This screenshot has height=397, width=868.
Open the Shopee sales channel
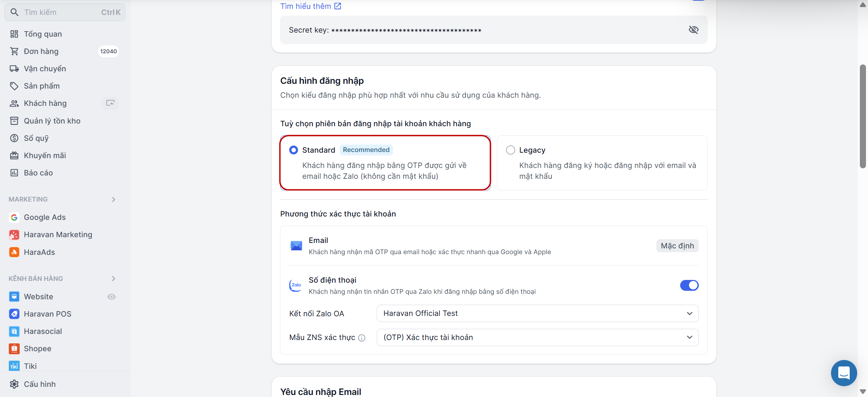(x=37, y=348)
